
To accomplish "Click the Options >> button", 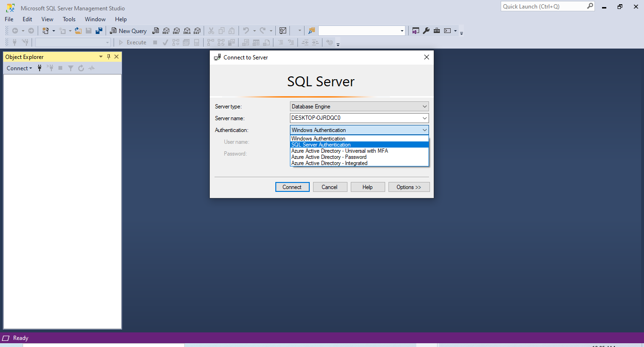I will (409, 187).
